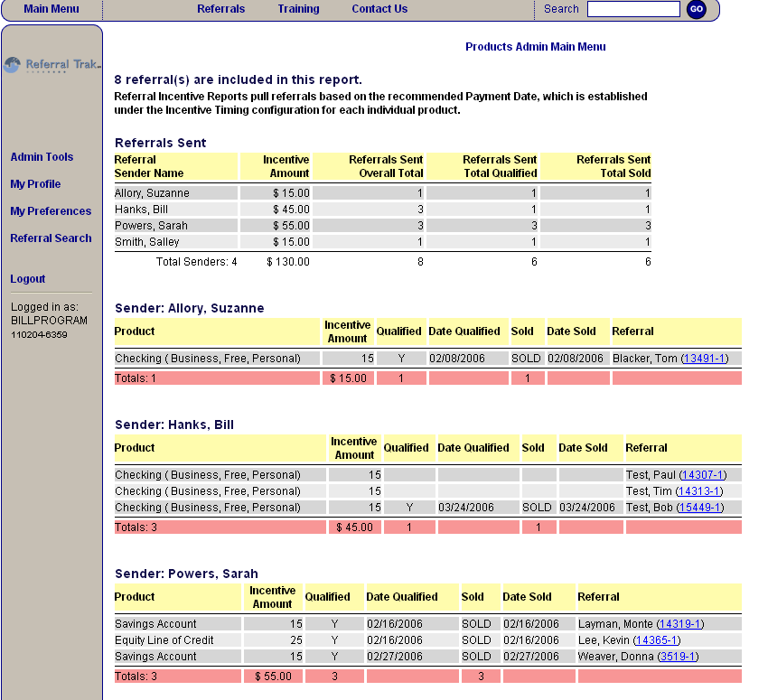
Task: Open referral 14319-1 for Layman, Monte
Action: coord(679,623)
